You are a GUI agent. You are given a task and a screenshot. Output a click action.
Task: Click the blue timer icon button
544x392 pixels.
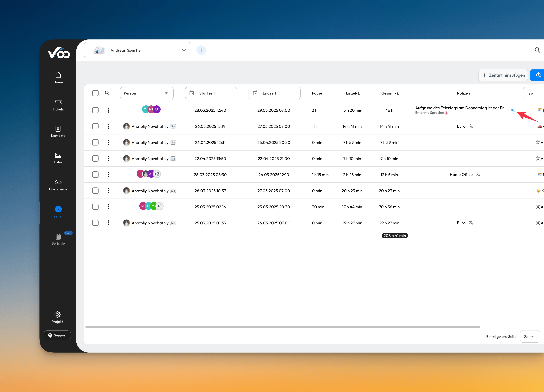coord(538,75)
